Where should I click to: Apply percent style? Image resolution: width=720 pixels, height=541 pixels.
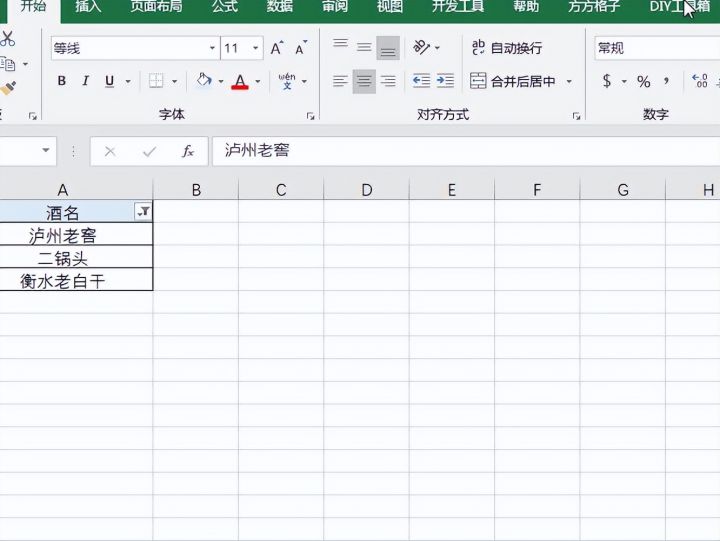pos(643,82)
